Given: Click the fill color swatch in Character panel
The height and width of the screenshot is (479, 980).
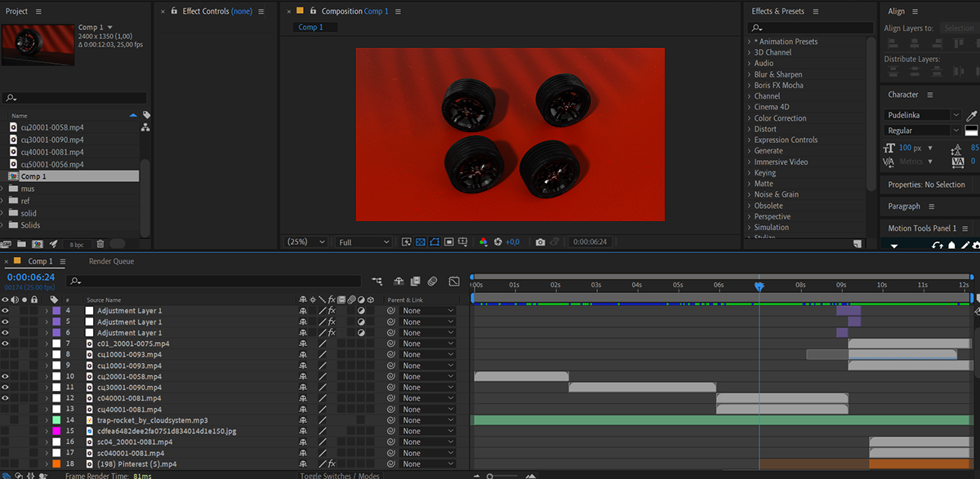Looking at the screenshot, I should click(x=971, y=131).
